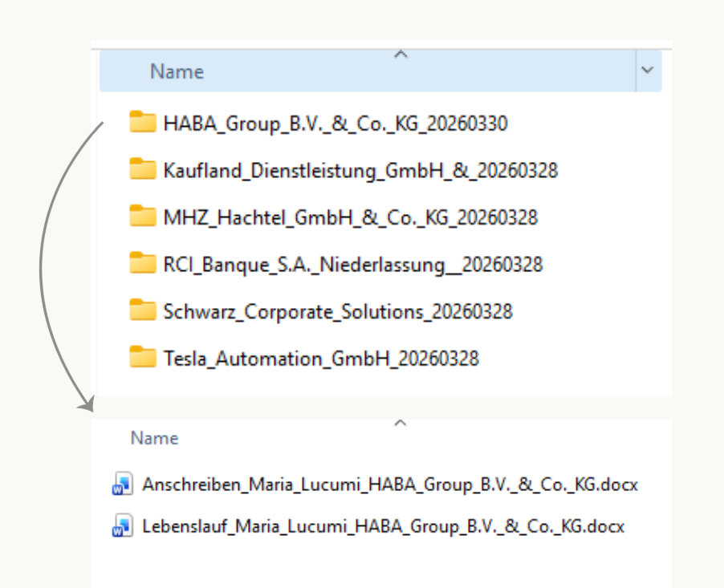Screen dimensions: 724x588
Task: Select the Lebenslauf_Maria_Lucumi docx file name
Action: (383, 527)
